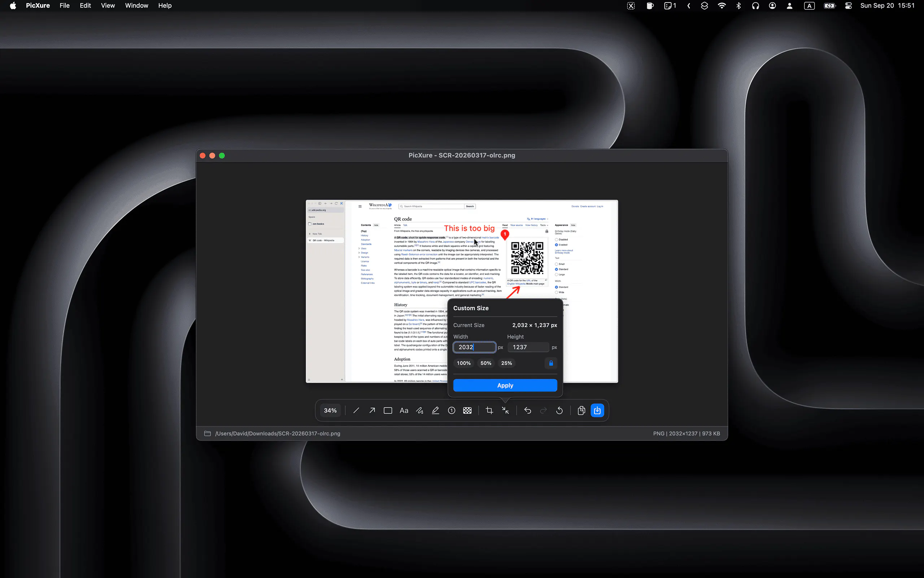The image size is (924, 578).
Task: Click the dashed-square X menu bar icon
Action: 631,5
